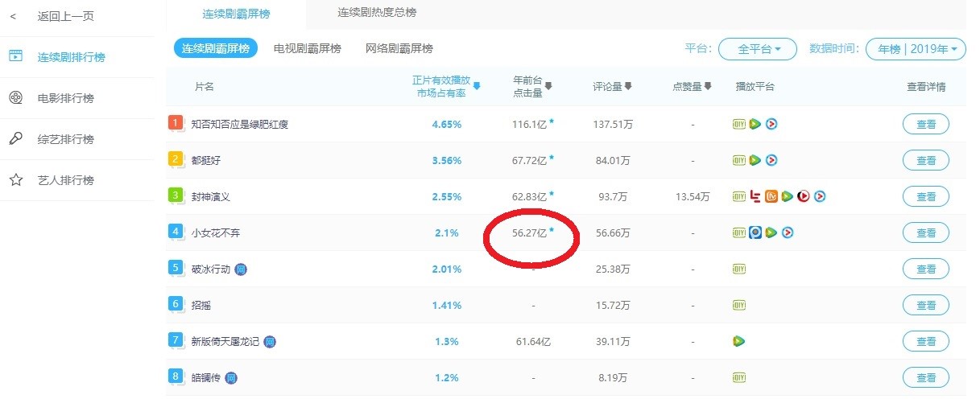
Task: Click the back arrow for 返回上一页
Action: pos(13,16)
